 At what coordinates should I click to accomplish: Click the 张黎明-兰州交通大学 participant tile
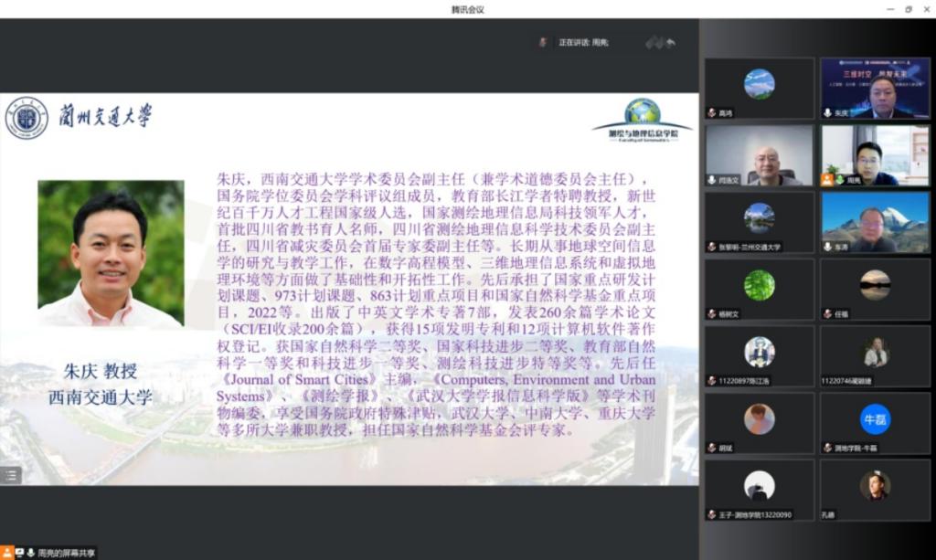point(759,222)
